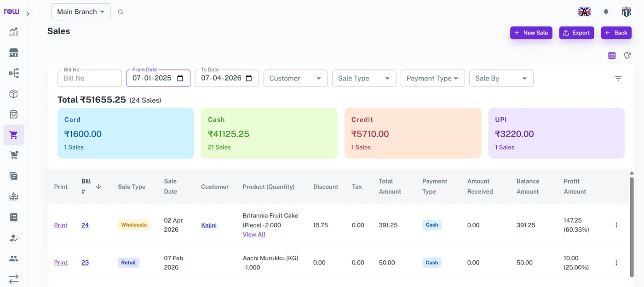Image resolution: width=644 pixels, height=287 pixels.
Task: Open the Main Branch dropdown
Action: point(80,11)
